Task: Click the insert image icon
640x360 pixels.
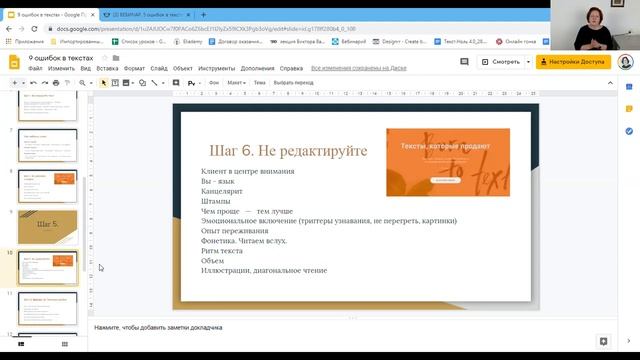Action: (126, 83)
